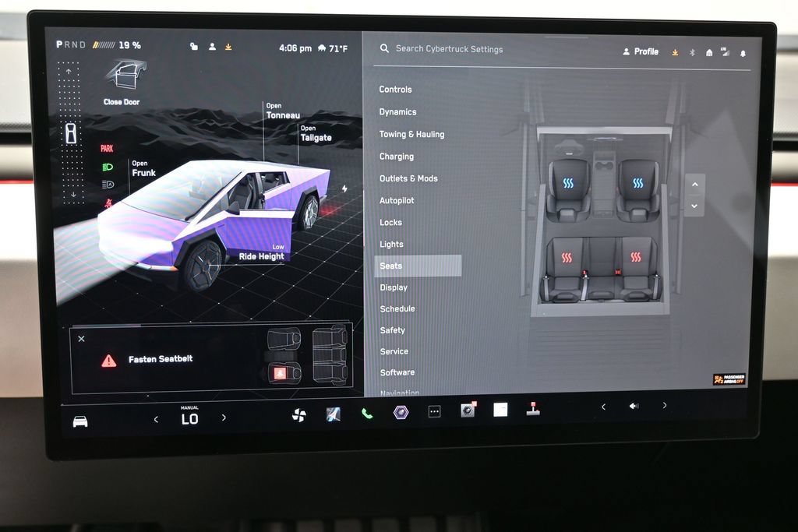Open Outlets & Mods menu
The width and height of the screenshot is (798, 532).
[408, 178]
